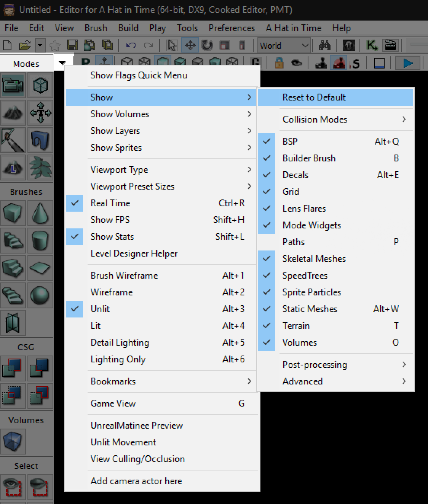Click Show selected actors only eye icon
The height and width of the screenshot is (504, 428).
pyautogui.click(x=13, y=488)
